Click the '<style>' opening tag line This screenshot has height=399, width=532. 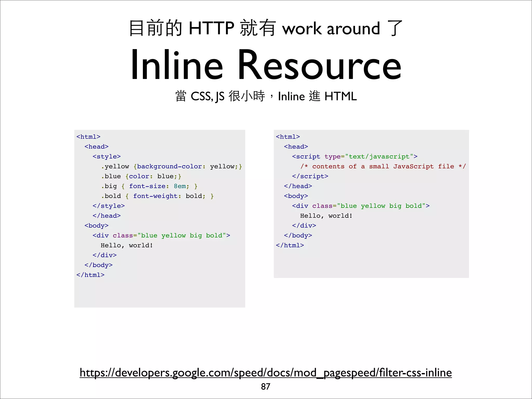click(107, 157)
